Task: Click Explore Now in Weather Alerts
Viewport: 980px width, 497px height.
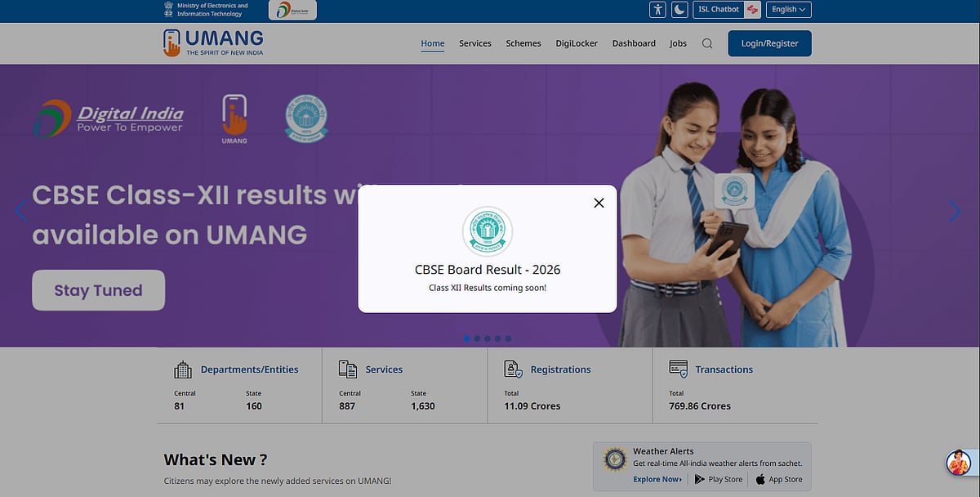Action: tap(657, 479)
